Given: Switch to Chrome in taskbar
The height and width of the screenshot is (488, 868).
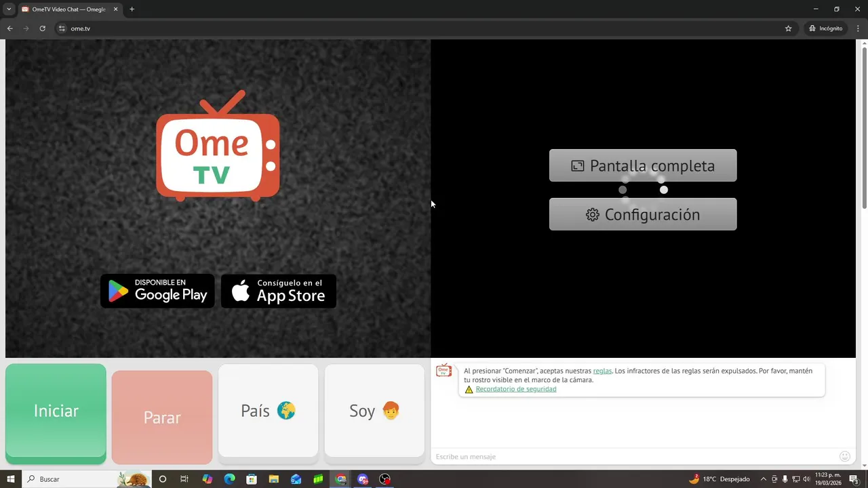Looking at the screenshot, I should coord(340,479).
